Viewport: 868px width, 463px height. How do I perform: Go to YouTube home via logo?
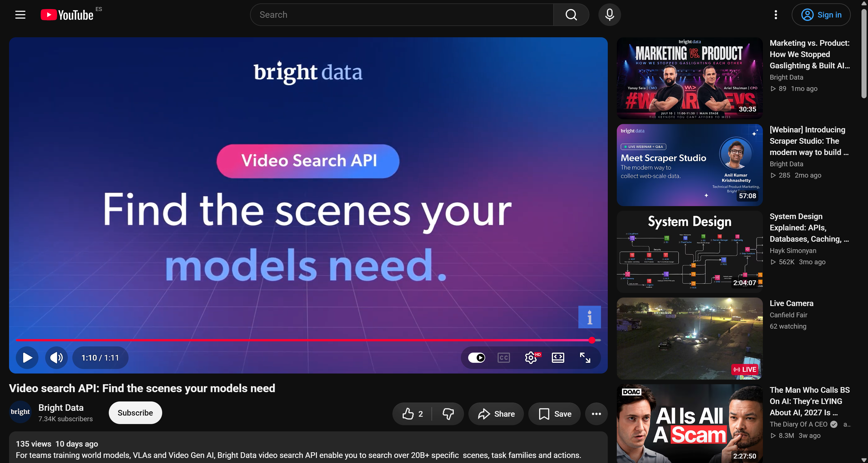point(67,15)
